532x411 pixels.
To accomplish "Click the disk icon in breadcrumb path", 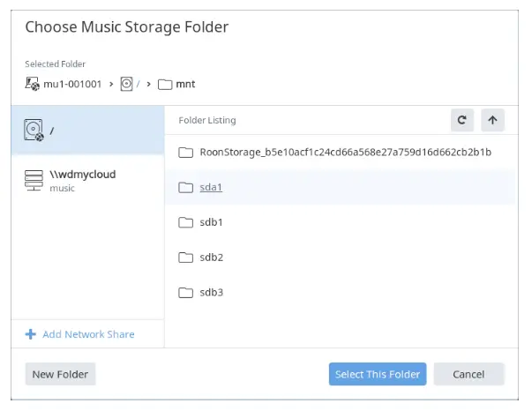I will click(x=126, y=85).
